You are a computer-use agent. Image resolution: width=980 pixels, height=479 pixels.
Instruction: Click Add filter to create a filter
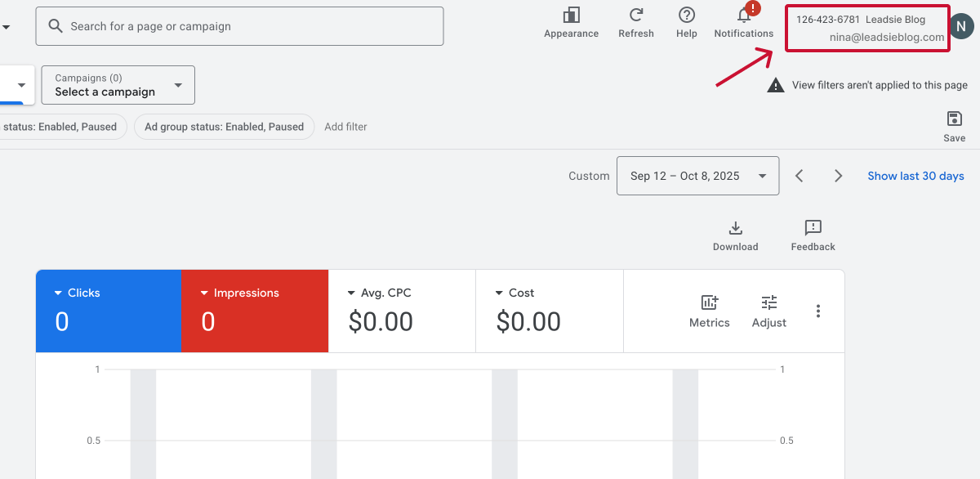point(345,127)
